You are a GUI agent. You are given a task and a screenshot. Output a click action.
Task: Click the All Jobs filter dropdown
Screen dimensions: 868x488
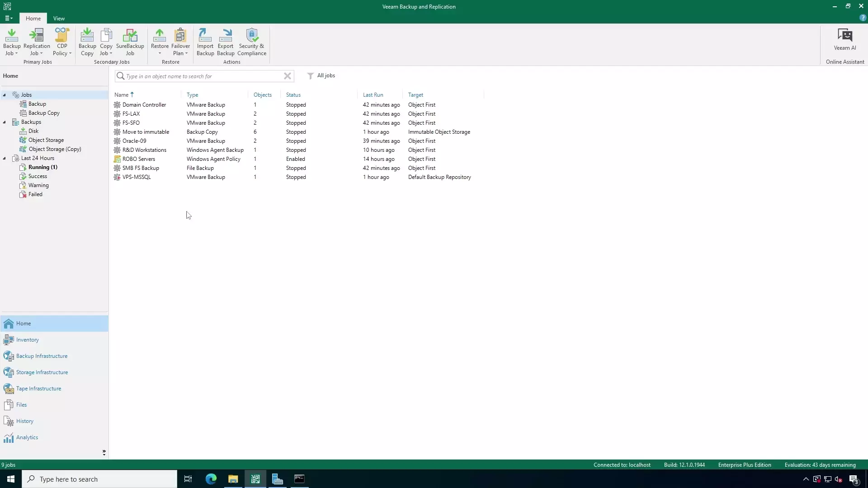[x=322, y=75]
